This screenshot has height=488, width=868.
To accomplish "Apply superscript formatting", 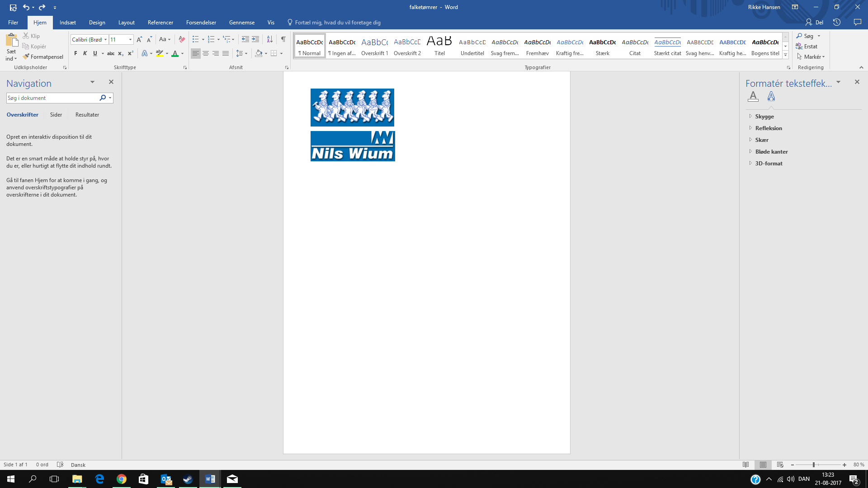I will click(130, 53).
